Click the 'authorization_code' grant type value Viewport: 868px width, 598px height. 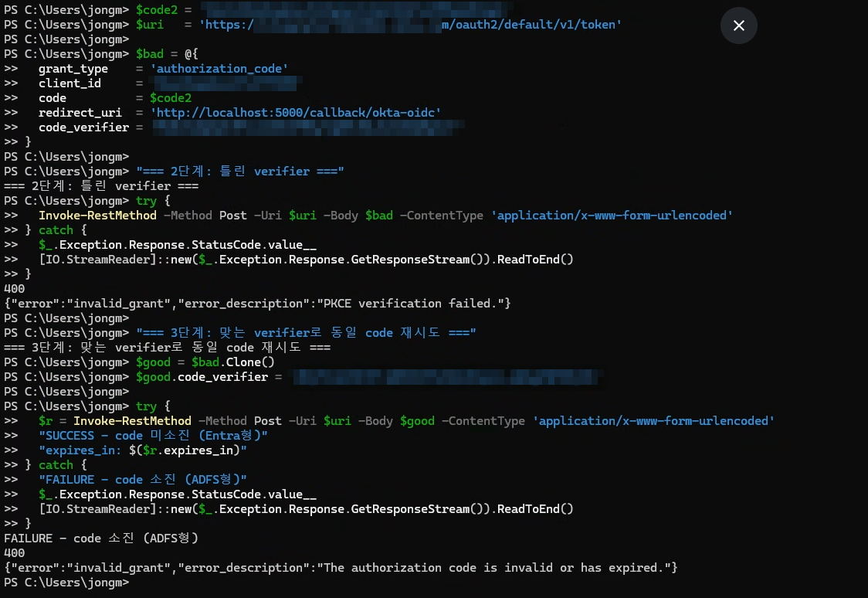(x=219, y=68)
